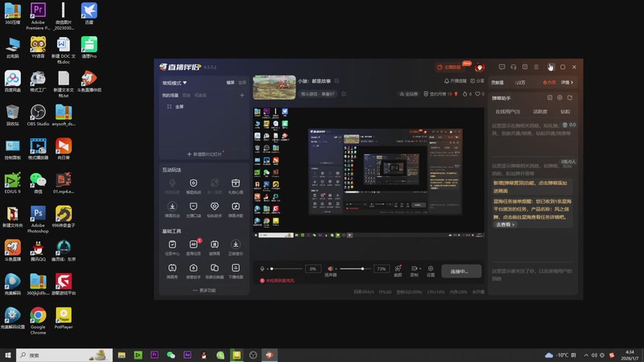The width and height of the screenshot is (644, 362).
Task: Open the 常规模式 mode dropdown
Action: click(x=175, y=83)
